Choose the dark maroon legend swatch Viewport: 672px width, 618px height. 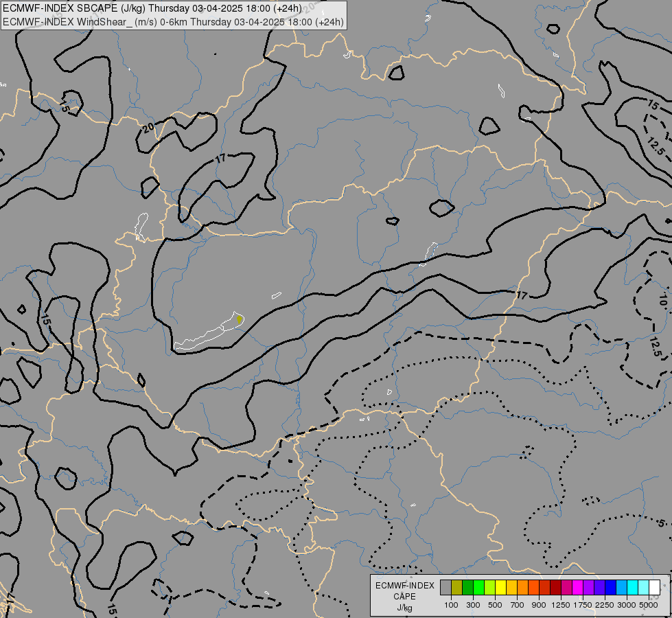click(555, 588)
